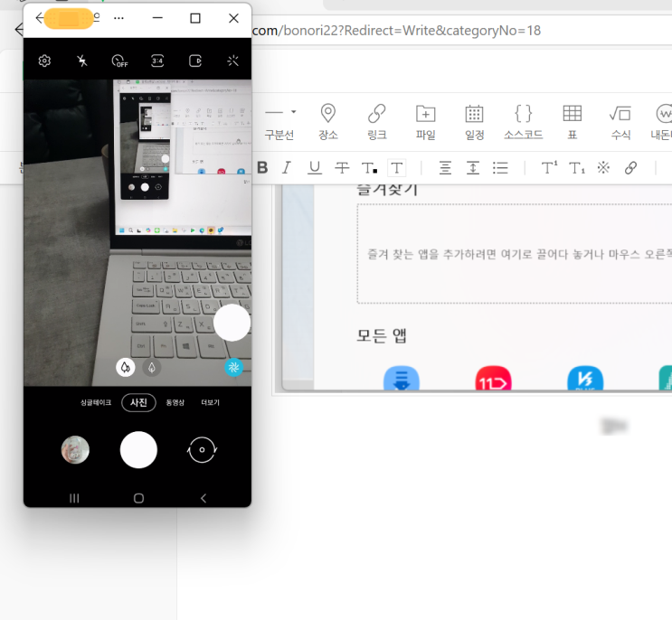The height and width of the screenshot is (620, 672).
Task: Toggle strikethrough text formatting
Action: click(x=342, y=167)
